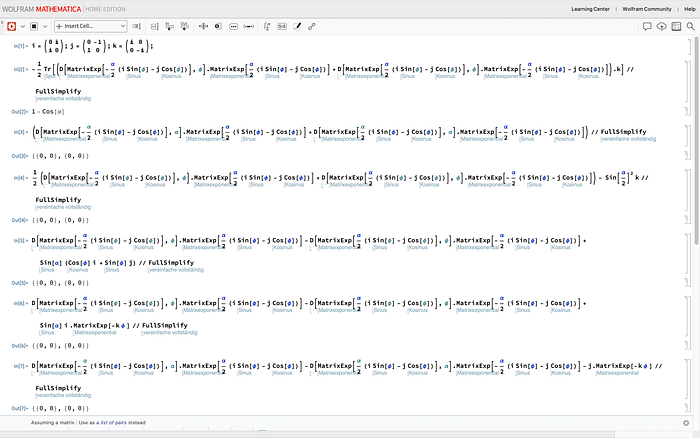This screenshot has width=700, height=438.
Task: Click the math typesetting toolbar icon
Action: tap(267, 26)
